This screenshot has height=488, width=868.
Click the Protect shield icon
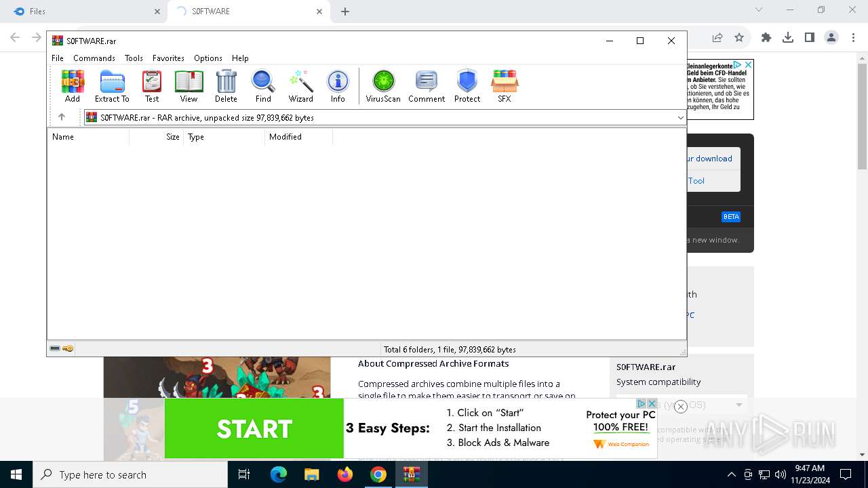pos(467,86)
